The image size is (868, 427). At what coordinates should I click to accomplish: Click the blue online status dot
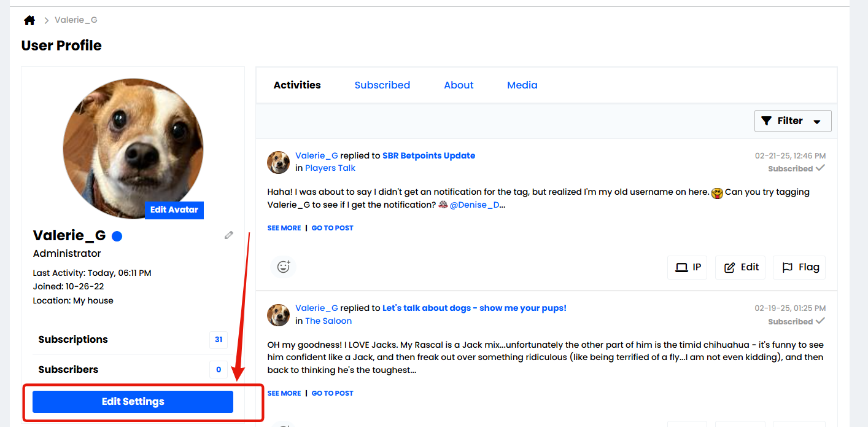point(117,236)
